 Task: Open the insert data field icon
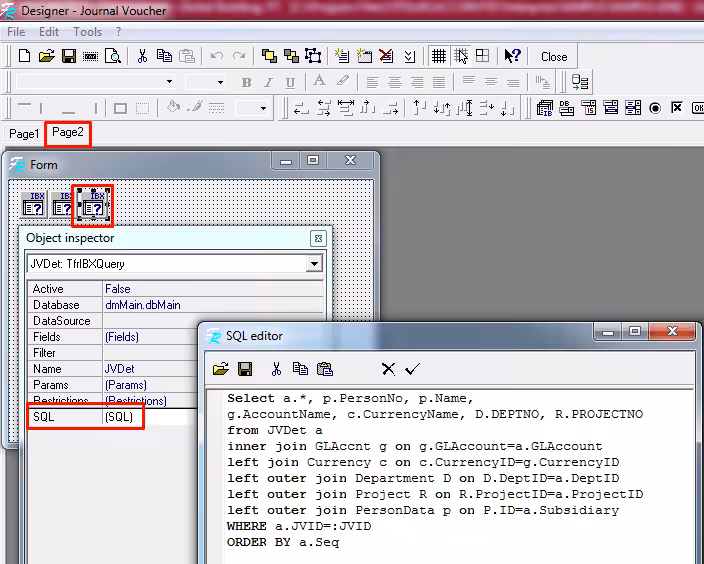(x=580, y=82)
